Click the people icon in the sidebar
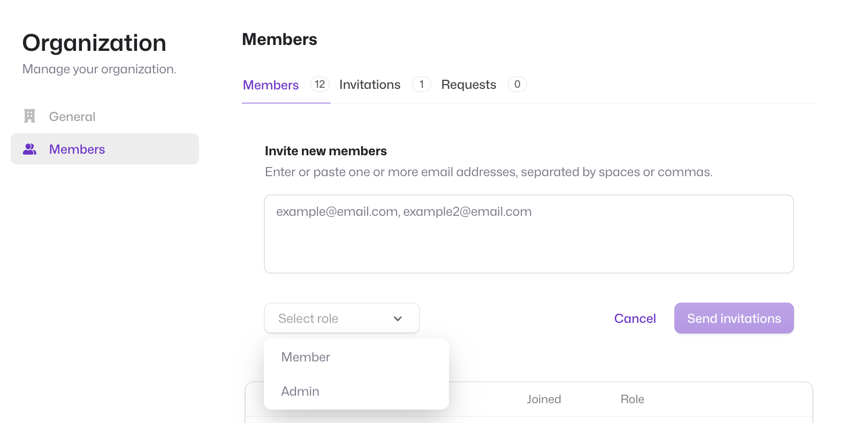 click(x=30, y=149)
